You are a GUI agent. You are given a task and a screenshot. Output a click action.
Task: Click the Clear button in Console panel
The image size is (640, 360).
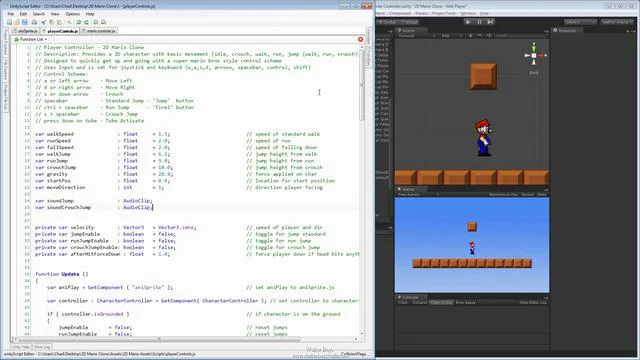click(403, 302)
